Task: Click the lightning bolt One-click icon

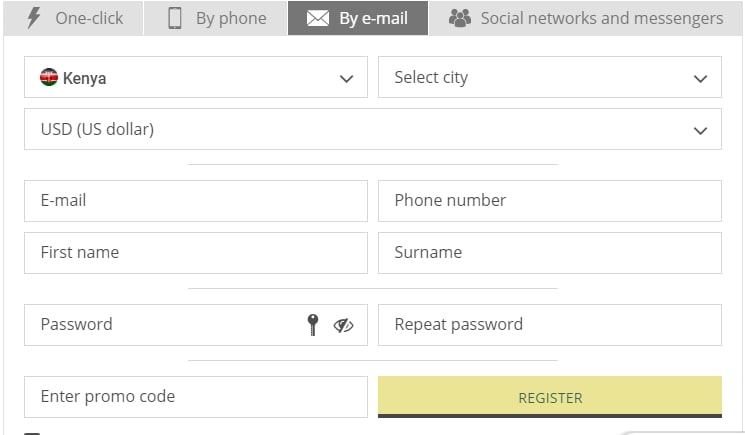Action: pos(33,18)
